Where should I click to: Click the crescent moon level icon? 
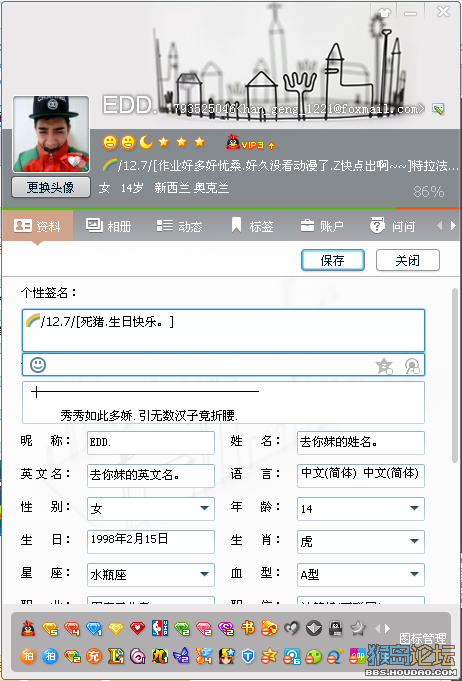(x=145, y=142)
